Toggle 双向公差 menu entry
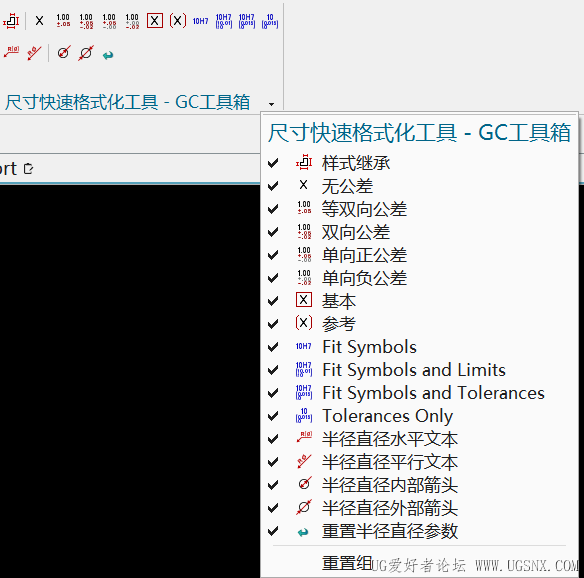This screenshot has height=578, width=584. point(419,232)
